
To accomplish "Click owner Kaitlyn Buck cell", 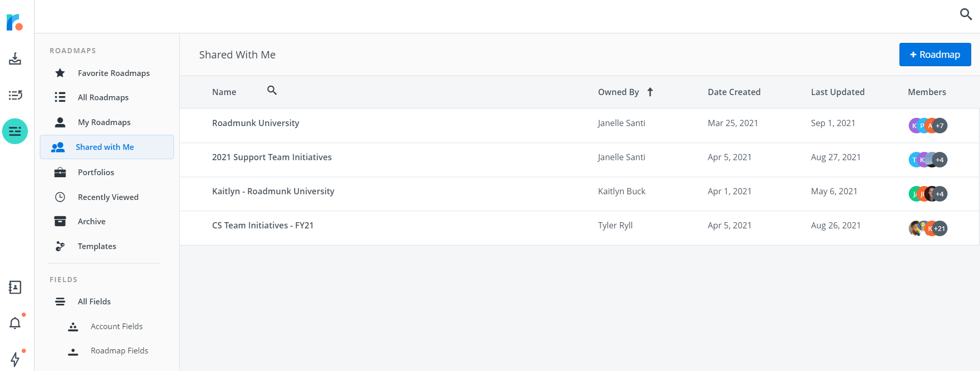I will pyautogui.click(x=622, y=191).
